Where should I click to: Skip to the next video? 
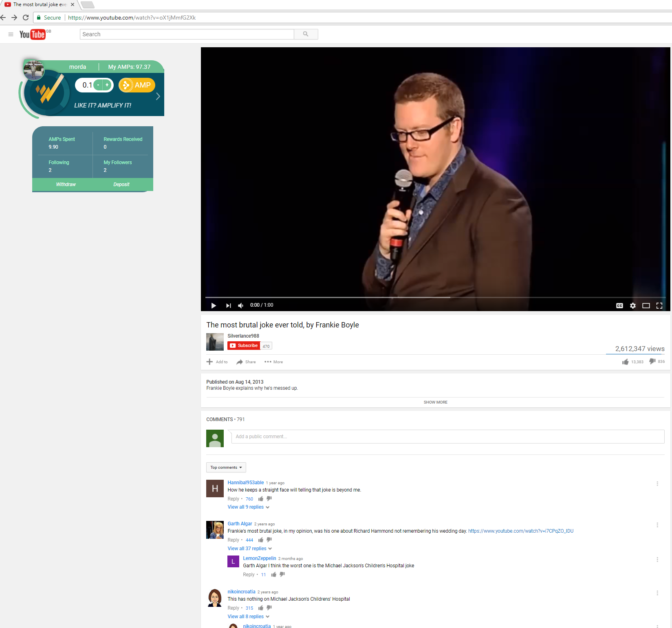(x=228, y=305)
